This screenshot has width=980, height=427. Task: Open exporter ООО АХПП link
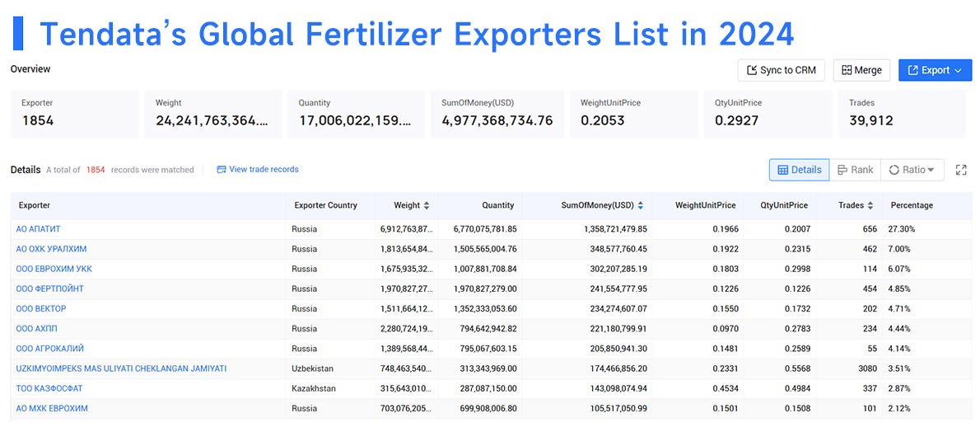(x=37, y=328)
